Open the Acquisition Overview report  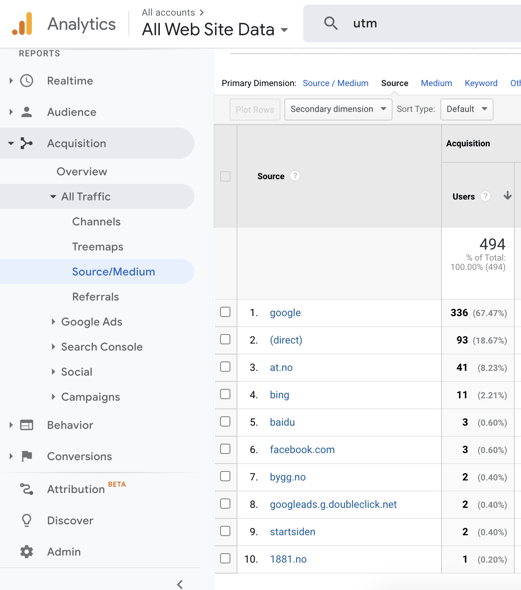[82, 171]
